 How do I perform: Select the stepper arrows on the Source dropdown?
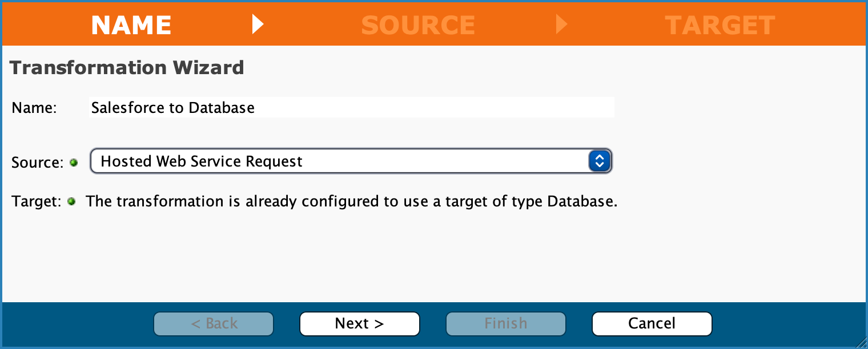pos(599,161)
